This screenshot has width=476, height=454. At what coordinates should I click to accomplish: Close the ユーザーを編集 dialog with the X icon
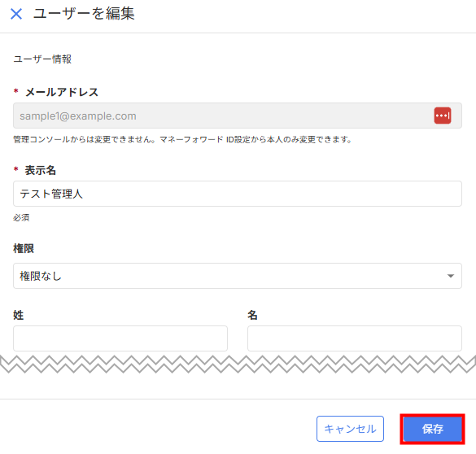[x=16, y=14]
